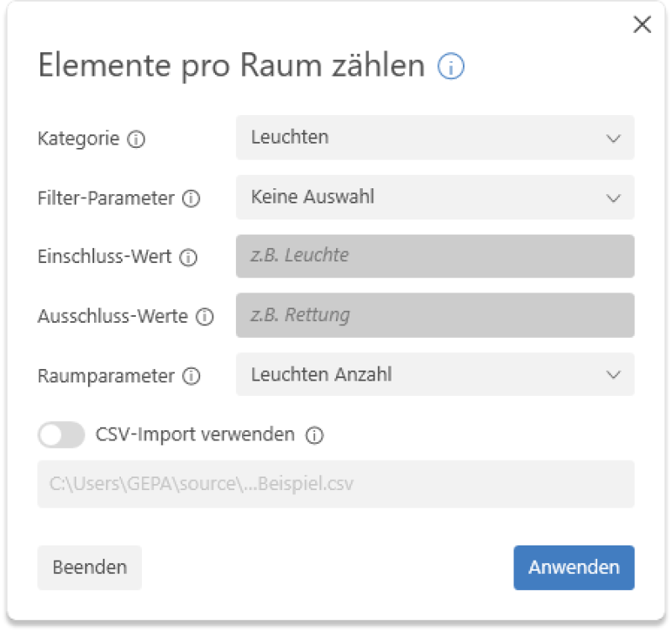The width and height of the screenshot is (672, 632).
Task: Show help for Raumparameter via info icon
Action: point(191,377)
